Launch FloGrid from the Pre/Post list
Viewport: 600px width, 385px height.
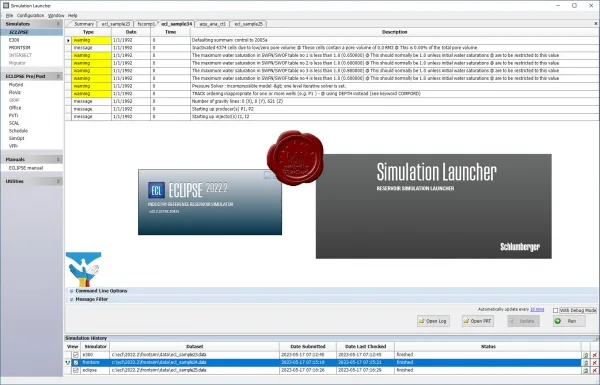(x=16, y=85)
